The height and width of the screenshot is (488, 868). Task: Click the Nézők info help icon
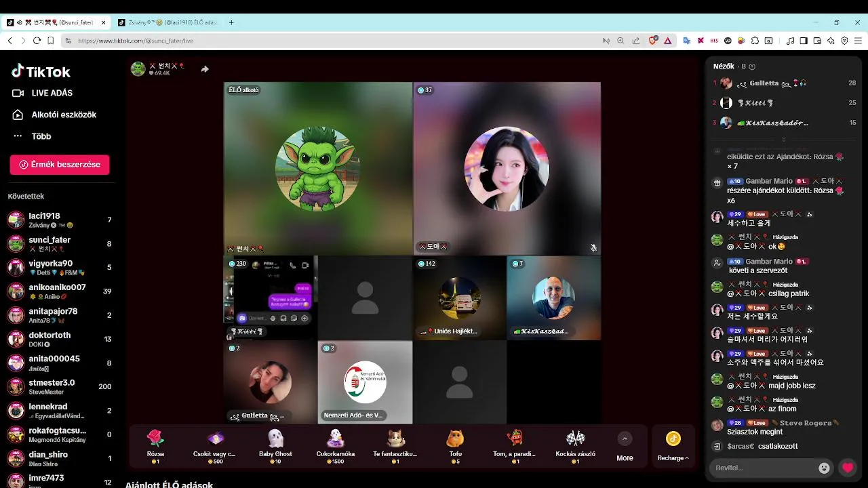coord(751,66)
